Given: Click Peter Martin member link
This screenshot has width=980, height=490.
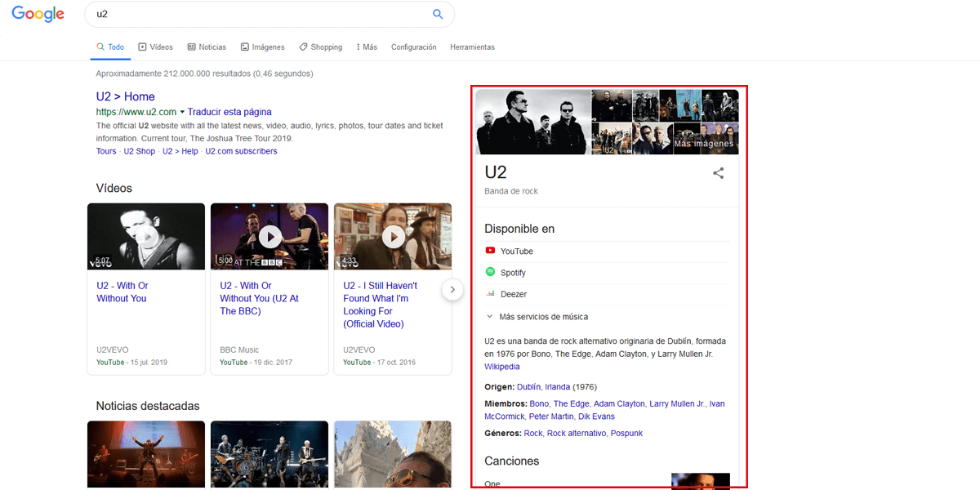Looking at the screenshot, I should pos(551,417).
